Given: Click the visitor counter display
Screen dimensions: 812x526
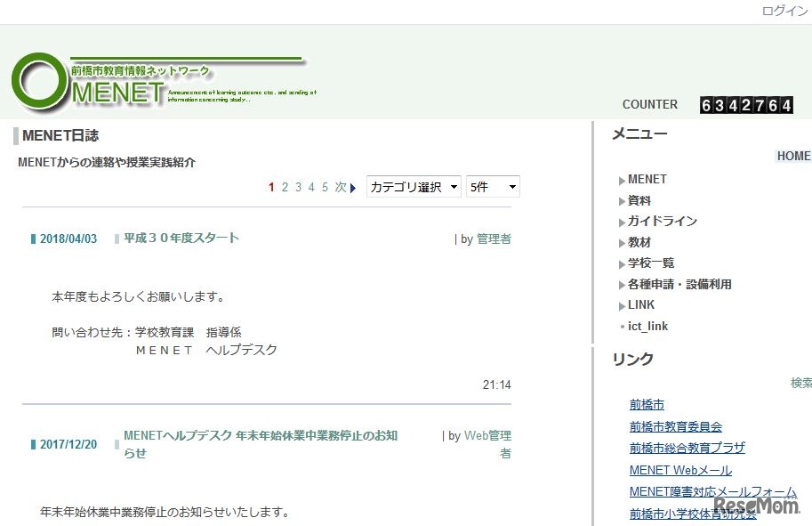Looking at the screenshot, I should pos(746,105).
